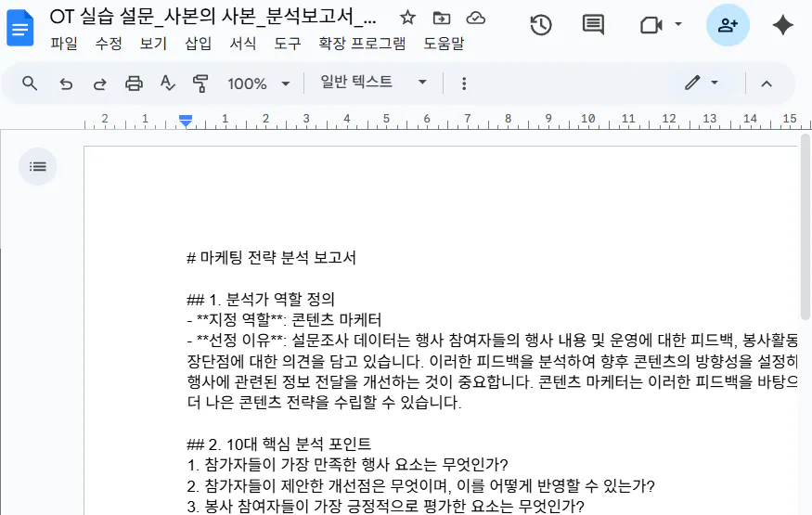
Task: Click the document title to rename
Action: 213,18
